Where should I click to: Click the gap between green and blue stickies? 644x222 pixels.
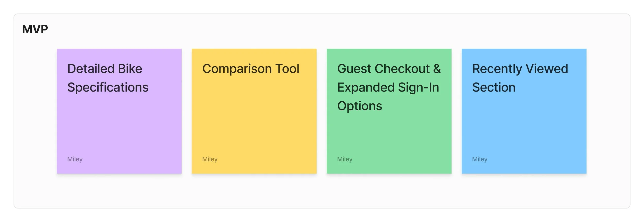(456, 111)
